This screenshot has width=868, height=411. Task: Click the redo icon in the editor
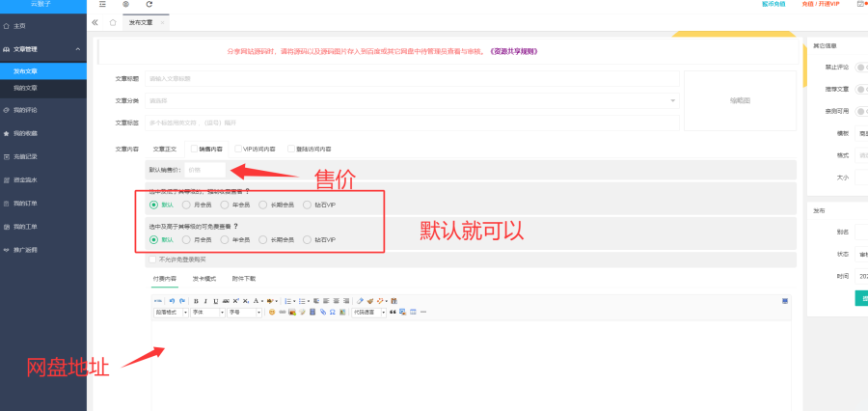[x=182, y=301]
